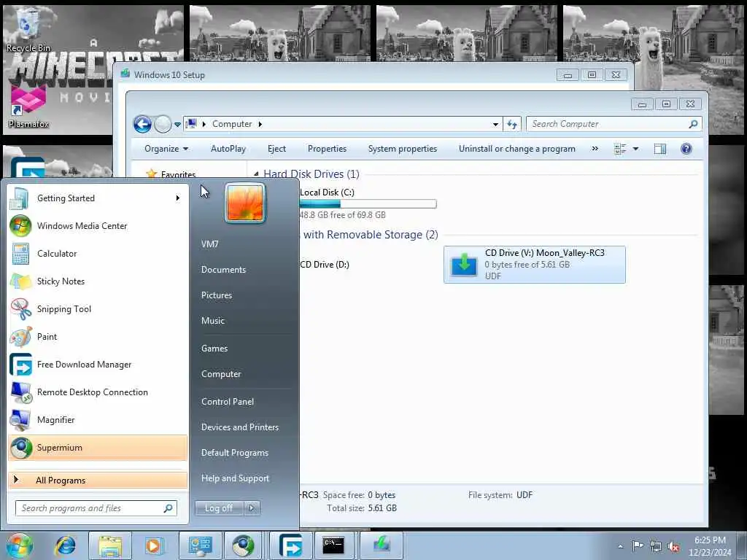Expand All Programs list
Viewport: 747px width, 560px height.
point(98,480)
